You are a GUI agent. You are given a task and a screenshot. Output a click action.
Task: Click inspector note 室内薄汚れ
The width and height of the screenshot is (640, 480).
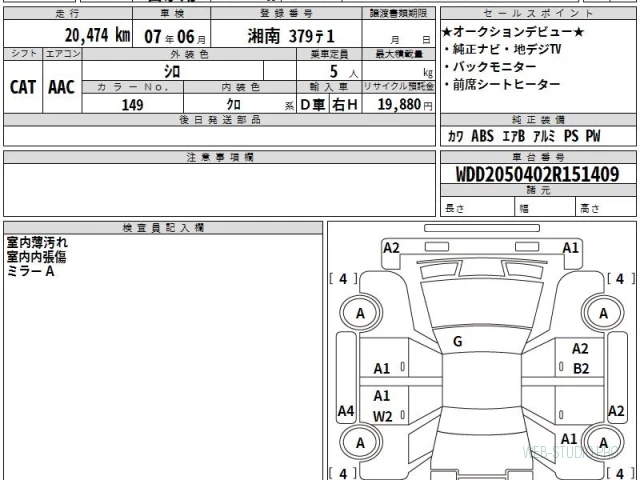37,242
